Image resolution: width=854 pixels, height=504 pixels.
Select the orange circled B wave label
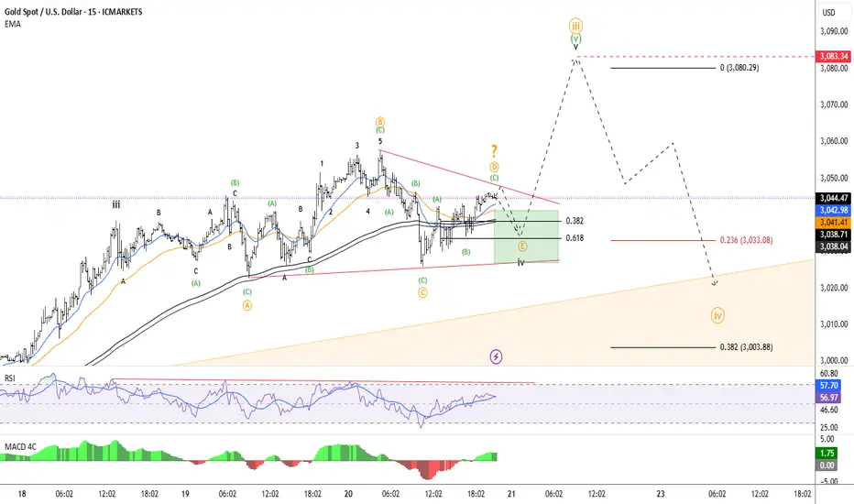(380, 122)
